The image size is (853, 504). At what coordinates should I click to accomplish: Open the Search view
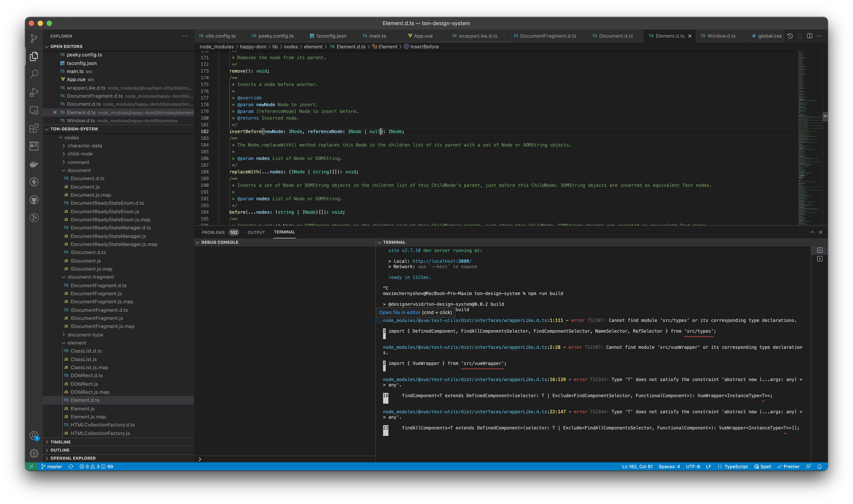click(x=34, y=74)
